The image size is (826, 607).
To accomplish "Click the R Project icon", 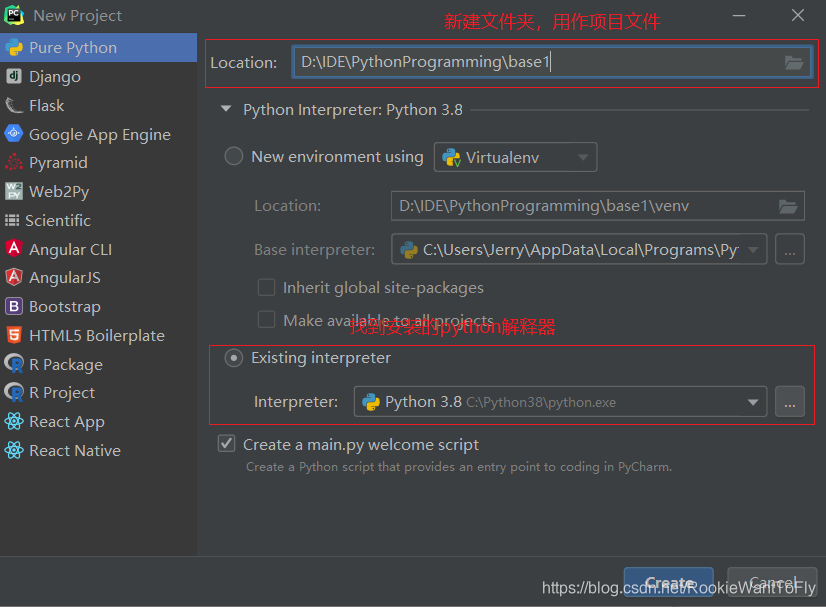I will point(14,392).
